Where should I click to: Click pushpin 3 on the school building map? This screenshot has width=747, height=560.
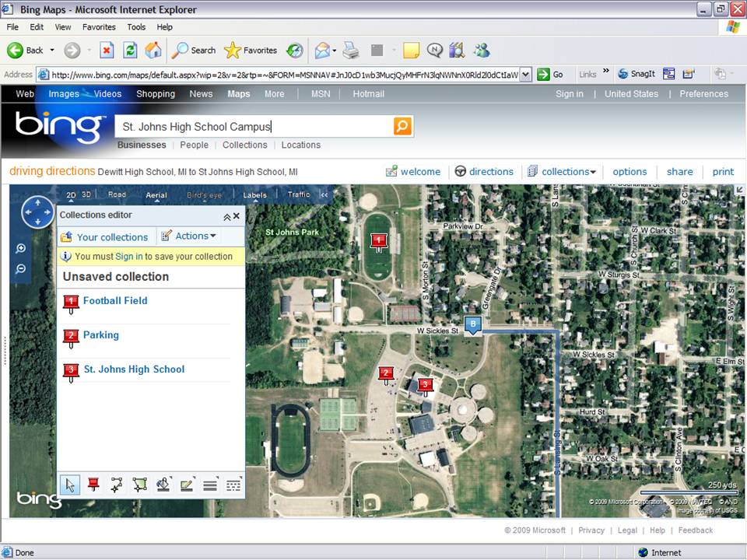[425, 387]
